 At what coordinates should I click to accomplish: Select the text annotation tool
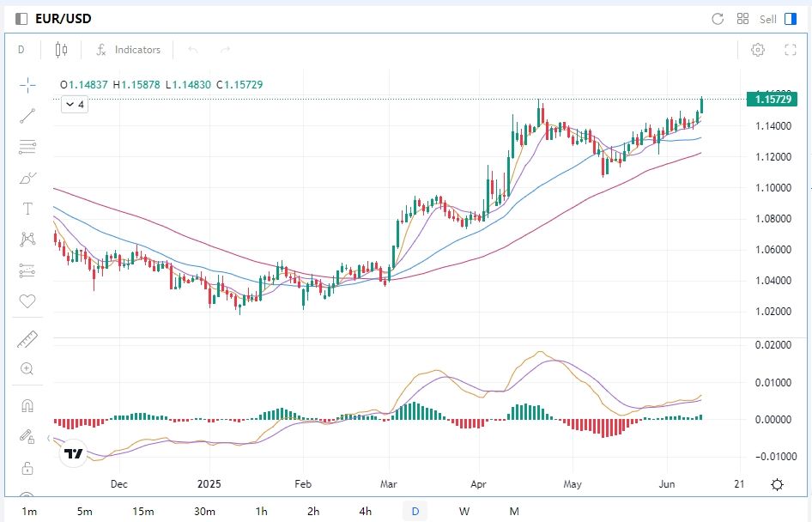pos(27,209)
